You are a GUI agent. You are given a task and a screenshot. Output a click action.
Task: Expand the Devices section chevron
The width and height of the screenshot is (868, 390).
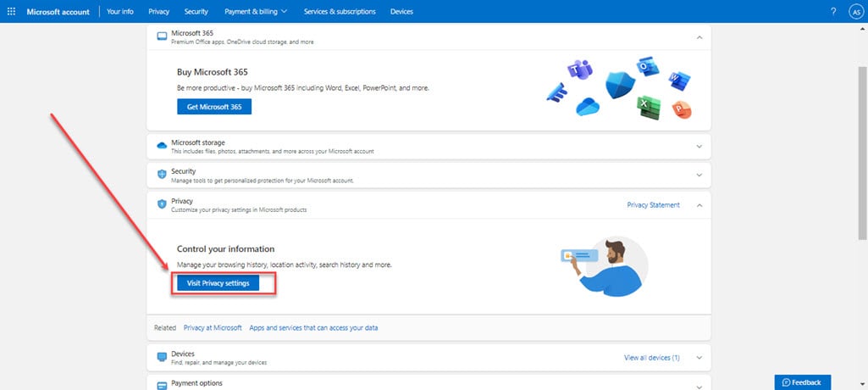tap(699, 358)
